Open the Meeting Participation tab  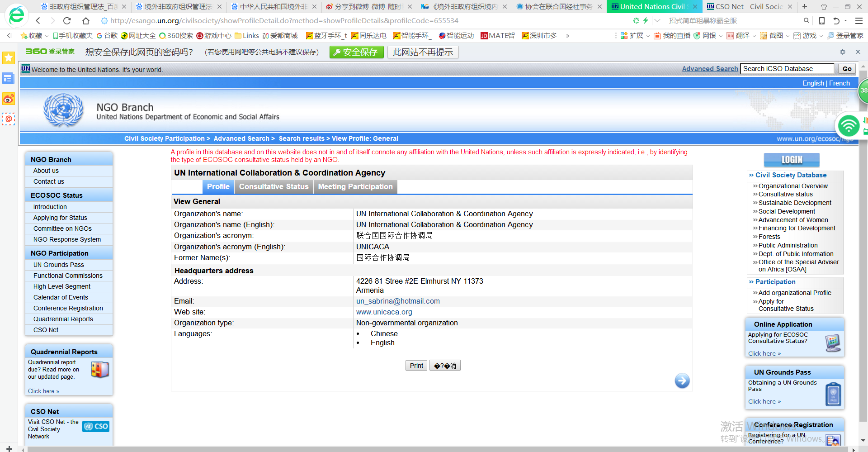(x=355, y=186)
